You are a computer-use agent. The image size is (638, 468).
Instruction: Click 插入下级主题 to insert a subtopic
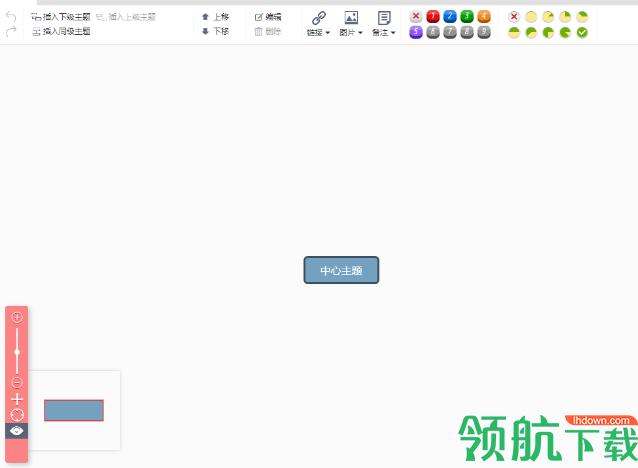(x=61, y=17)
